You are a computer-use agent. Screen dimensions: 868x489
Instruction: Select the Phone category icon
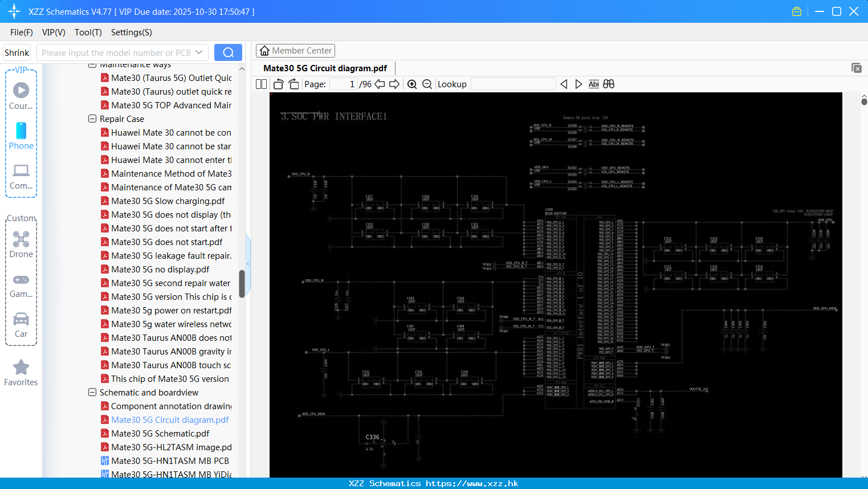(21, 136)
